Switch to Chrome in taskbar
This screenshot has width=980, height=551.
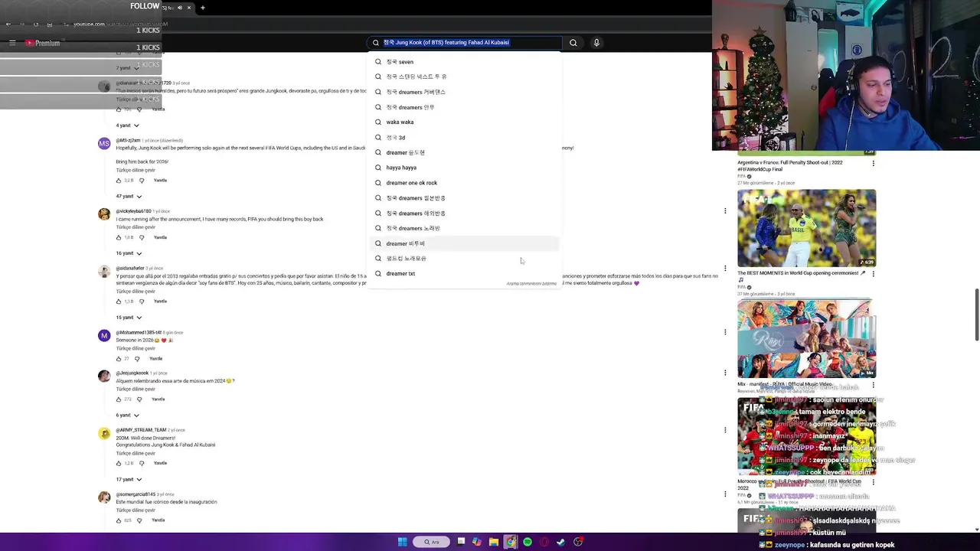[x=511, y=542]
